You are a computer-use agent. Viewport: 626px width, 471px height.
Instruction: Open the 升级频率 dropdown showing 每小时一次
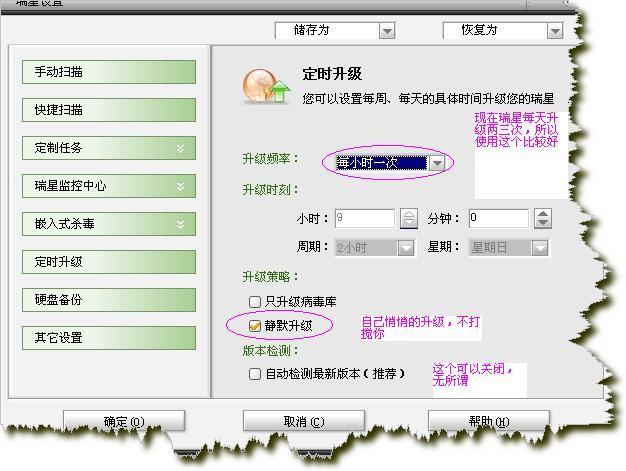[x=438, y=163]
